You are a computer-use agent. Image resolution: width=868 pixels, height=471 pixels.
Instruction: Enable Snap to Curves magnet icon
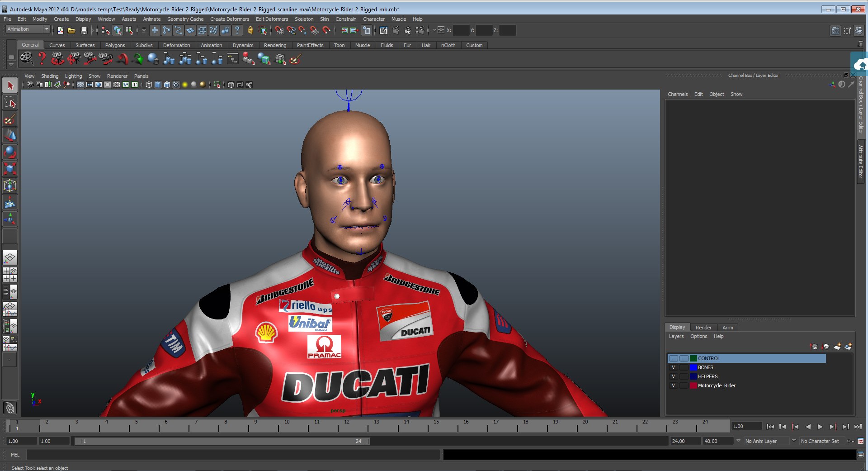(291, 30)
